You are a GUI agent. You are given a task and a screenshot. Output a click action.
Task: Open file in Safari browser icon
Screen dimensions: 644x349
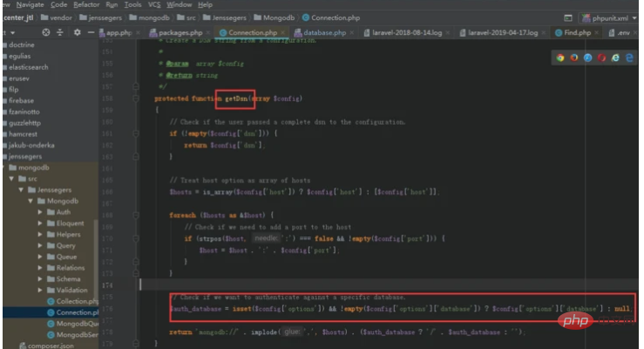(587, 58)
